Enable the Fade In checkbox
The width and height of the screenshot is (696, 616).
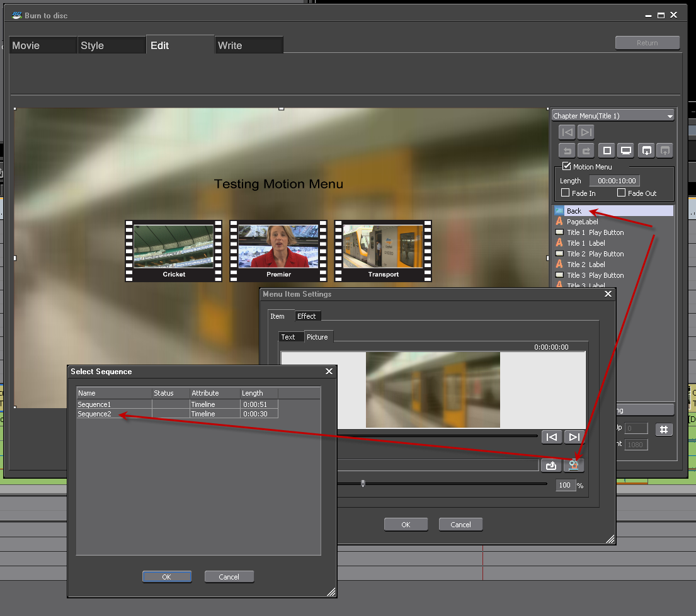tap(565, 193)
